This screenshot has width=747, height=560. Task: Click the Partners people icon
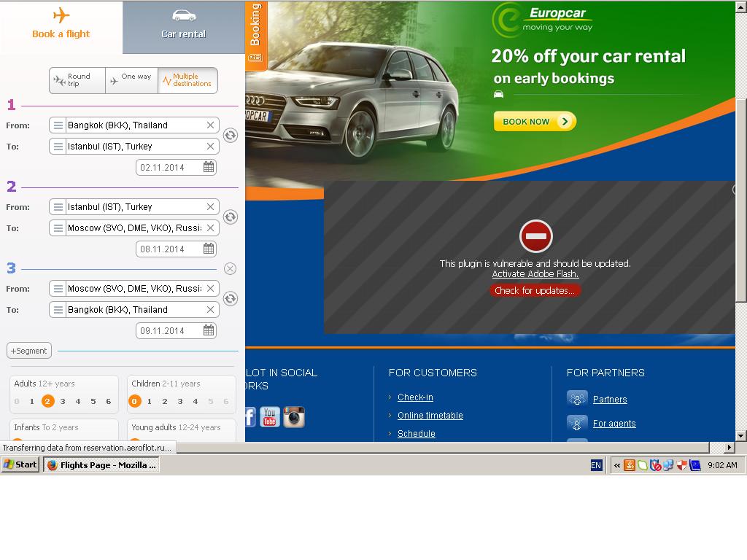(x=576, y=398)
